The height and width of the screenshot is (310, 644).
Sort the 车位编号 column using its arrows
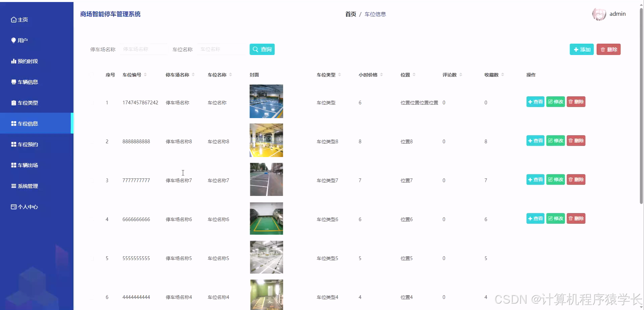146,74
